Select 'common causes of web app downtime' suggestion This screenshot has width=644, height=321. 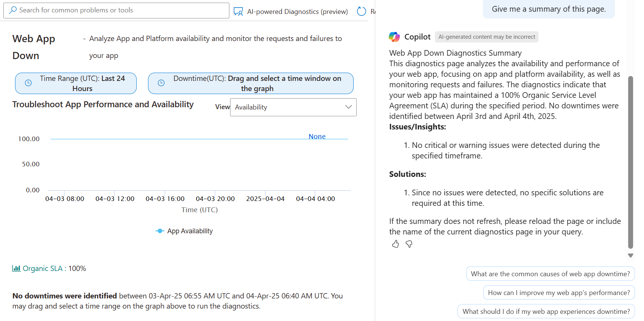pyautogui.click(x=550, y=274)
